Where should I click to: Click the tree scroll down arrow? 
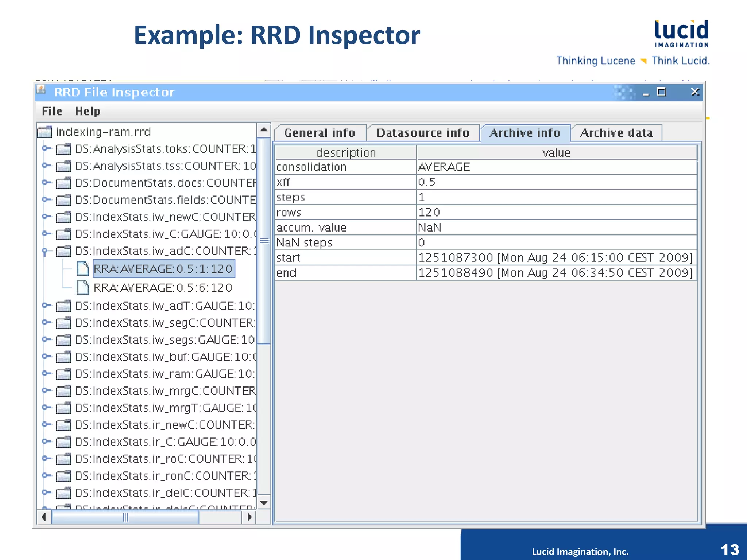(264, 502)
